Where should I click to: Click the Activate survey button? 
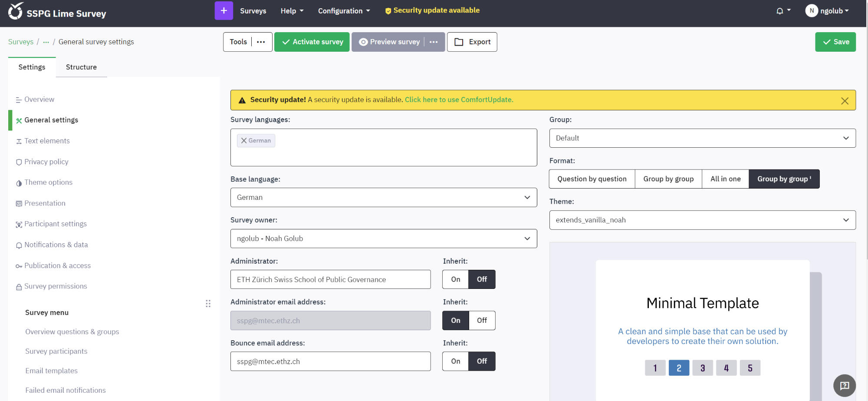[312, 42]
